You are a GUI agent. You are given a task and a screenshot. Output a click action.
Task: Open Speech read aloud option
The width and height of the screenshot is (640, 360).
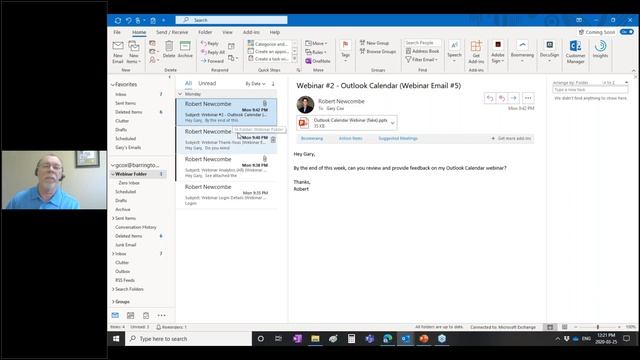click(x=454, y=51)
